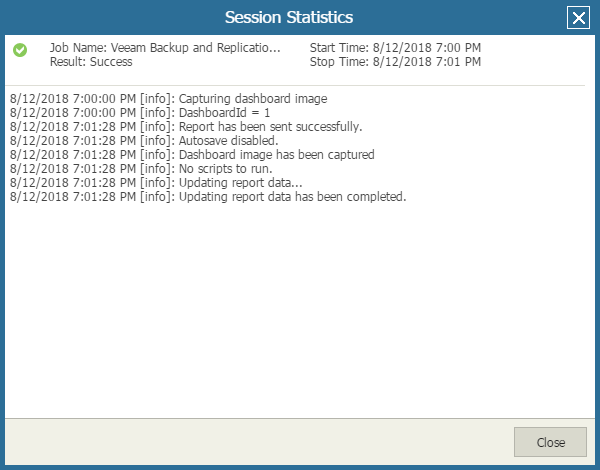Click the Session Statistics title bar

[289, 17]
